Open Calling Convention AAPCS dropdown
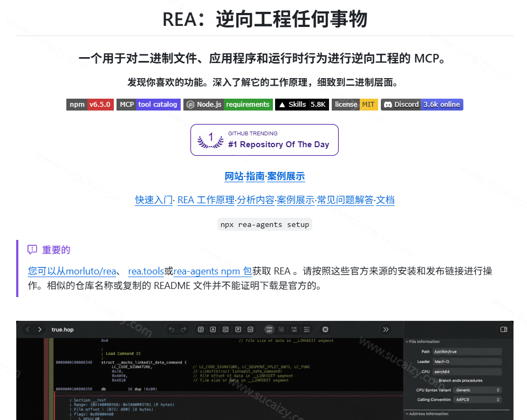Viewport: 527px width, 420px height. point(477,400)
